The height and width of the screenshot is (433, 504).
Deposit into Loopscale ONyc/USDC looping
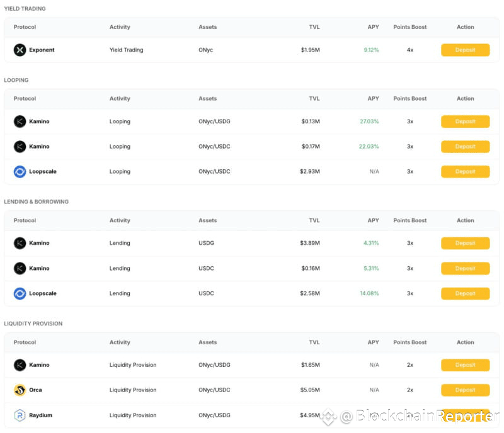pyautogui.click(x=465, y=172)
